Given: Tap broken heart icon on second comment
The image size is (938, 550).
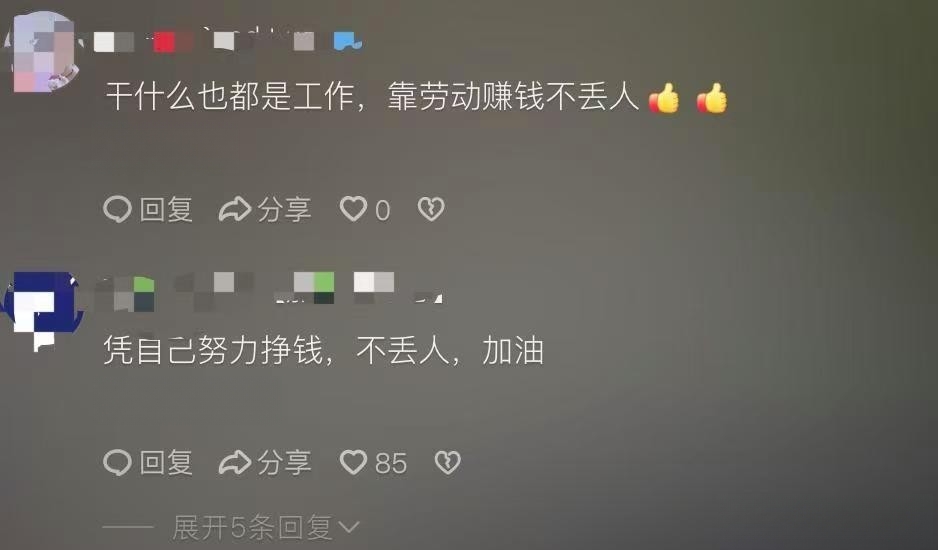Looking at the screenshot, I should click(447, 462).
